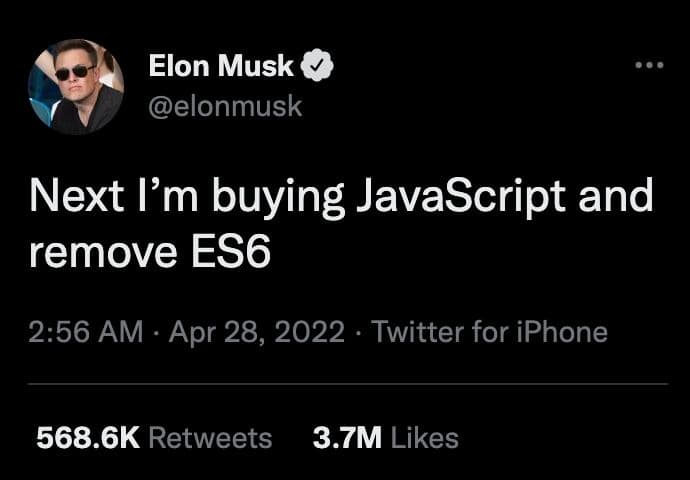Select the word "Next" starting the tweet
The image size is (690, 480).
(x=76, y=196)
